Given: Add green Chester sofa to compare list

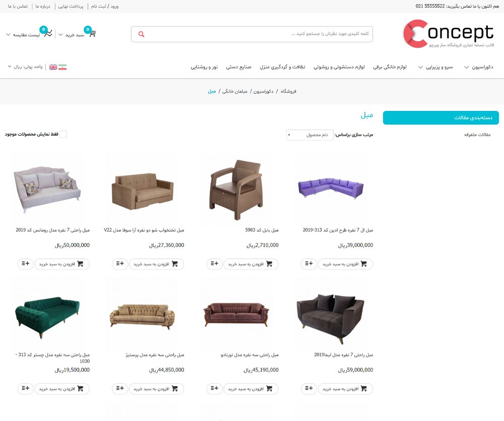Looking at the screenshot, I should coord(25,389).
